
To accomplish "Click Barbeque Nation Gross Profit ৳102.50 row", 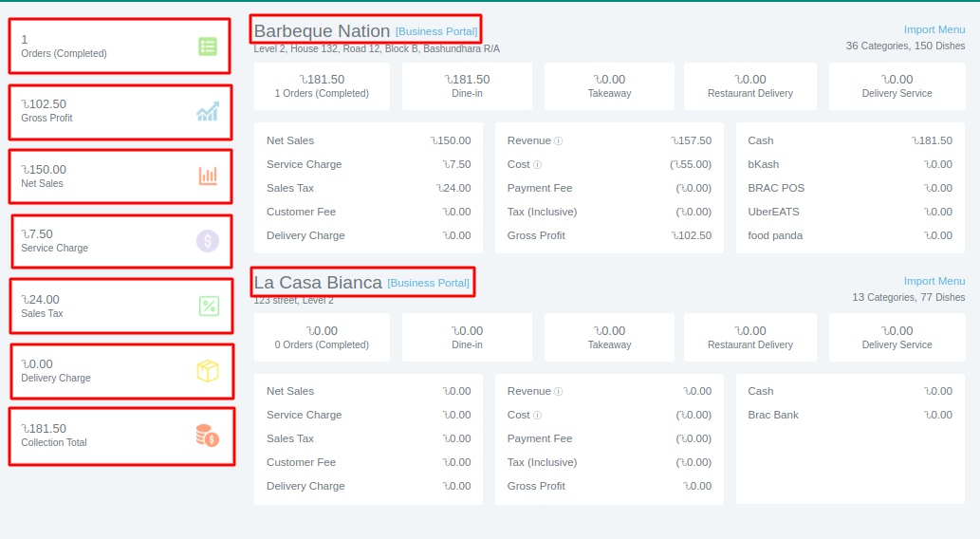I will coord(609,235).
